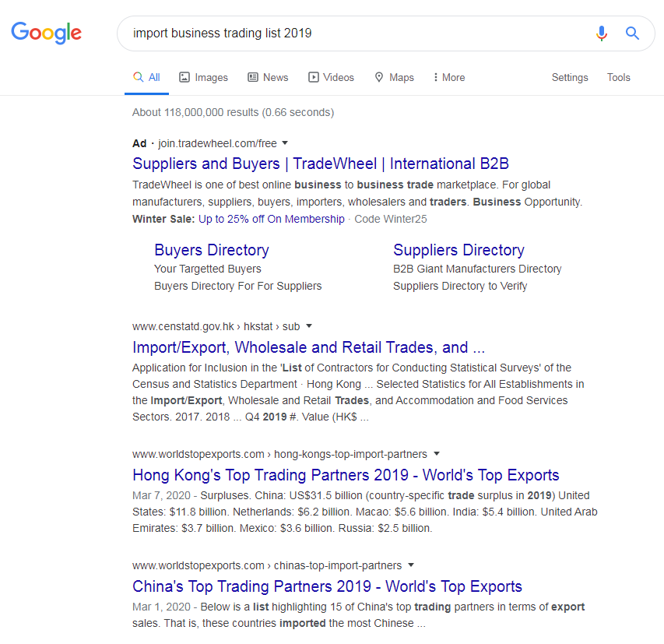
Task: Click the 'Code Winter25' promo text
Action: point(391,219)
